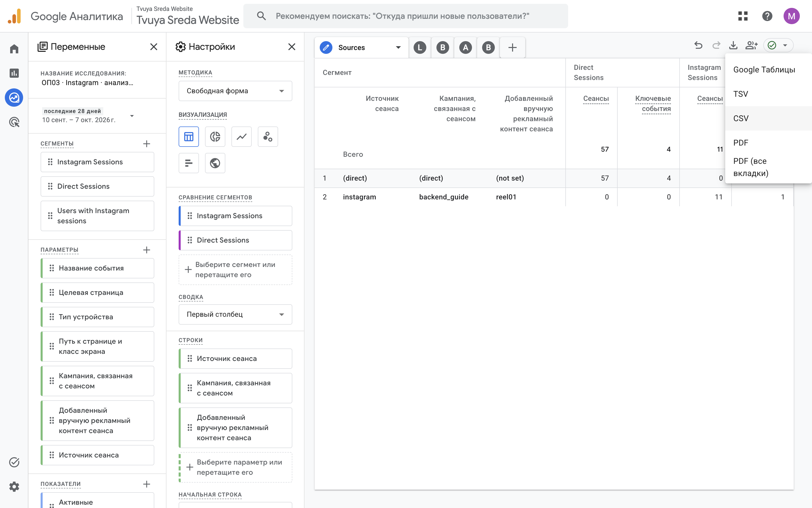812x508 pixels.
Task: Open the Home icon in left sidebar
Action: (x=14, y=49)
